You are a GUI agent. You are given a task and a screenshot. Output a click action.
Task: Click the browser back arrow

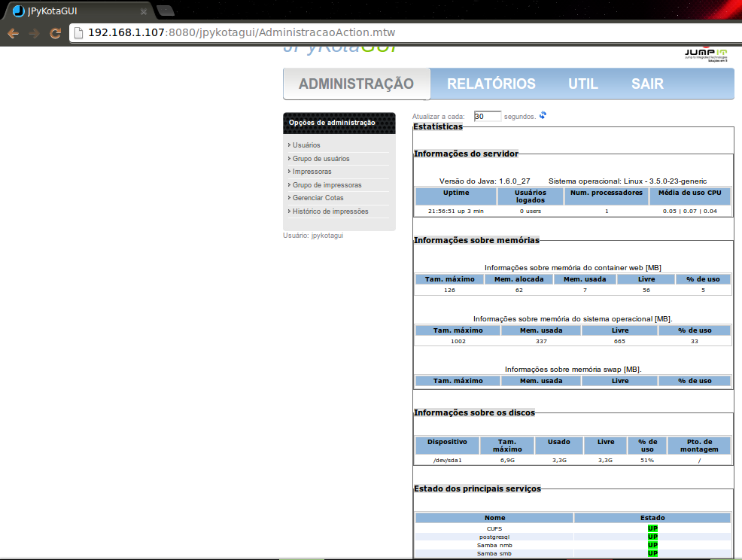pyautogui.click(x=12, y=33)
